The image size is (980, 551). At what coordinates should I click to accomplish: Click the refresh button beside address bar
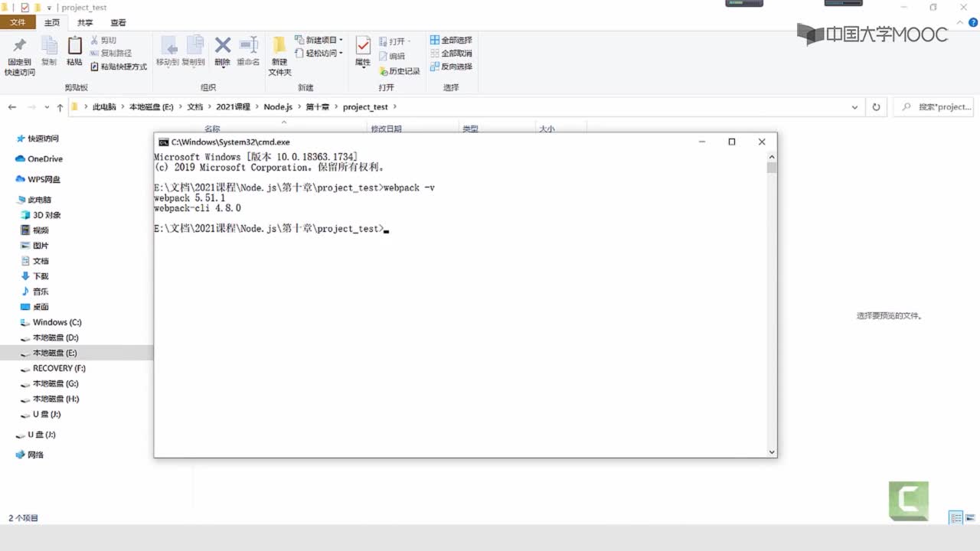(876, 107)
